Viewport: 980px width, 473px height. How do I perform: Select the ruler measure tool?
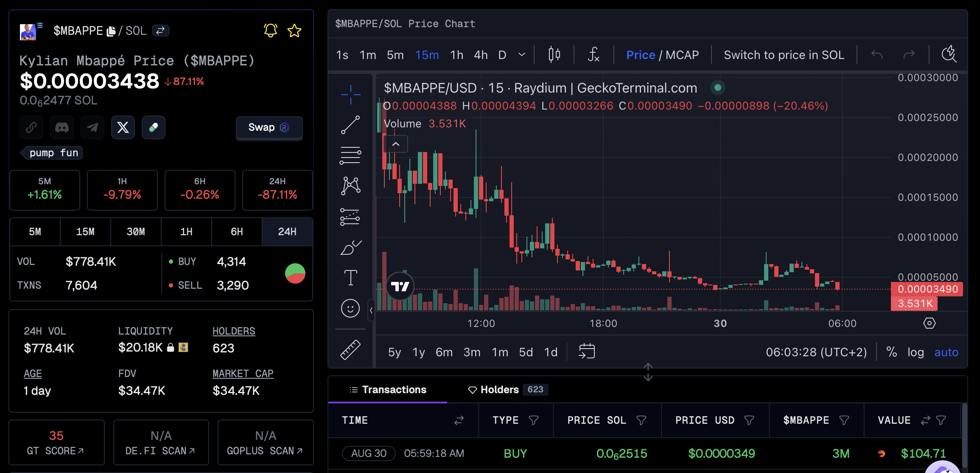(x=350, y=350)
